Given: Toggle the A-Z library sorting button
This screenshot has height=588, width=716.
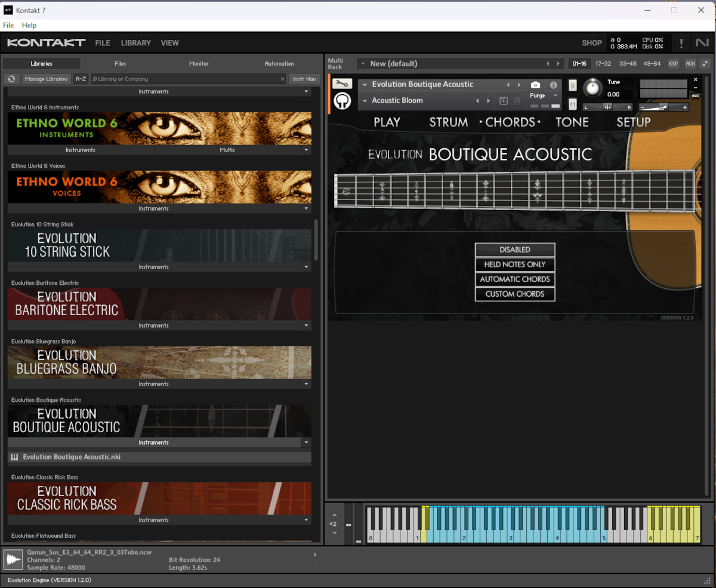Looking at the screenshot, I should click(x=81, y=79).
